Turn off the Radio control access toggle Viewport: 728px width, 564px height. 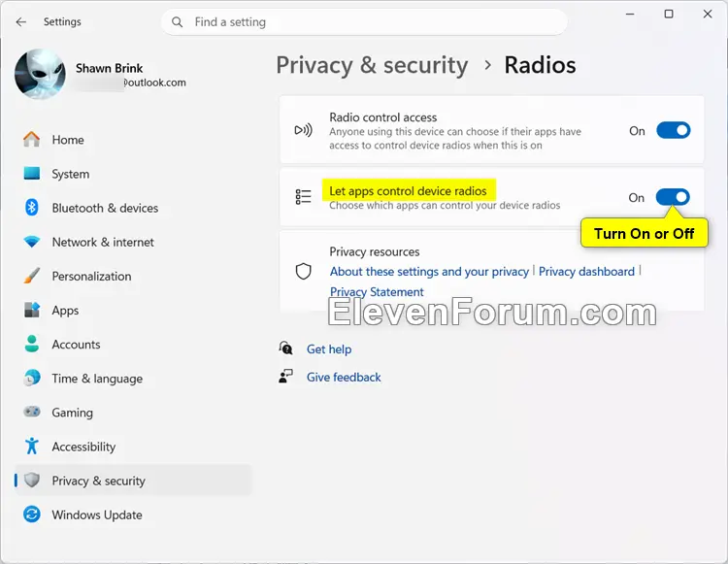[674, 130]
